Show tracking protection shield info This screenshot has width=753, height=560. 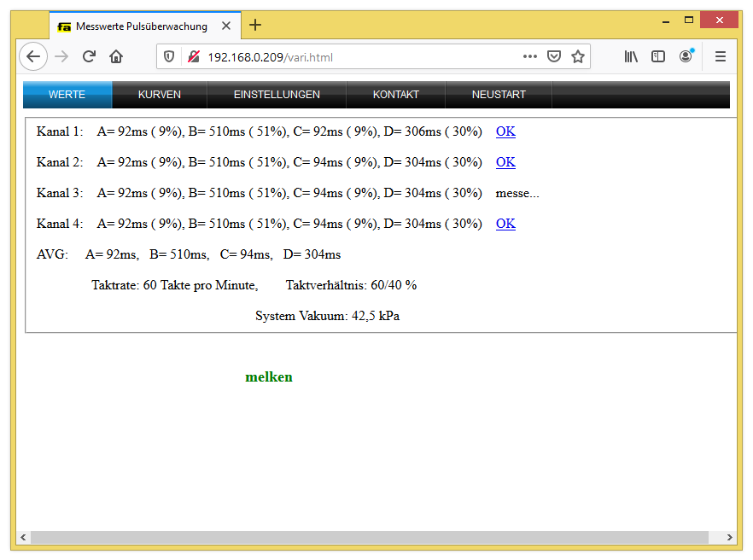[168, 57]
